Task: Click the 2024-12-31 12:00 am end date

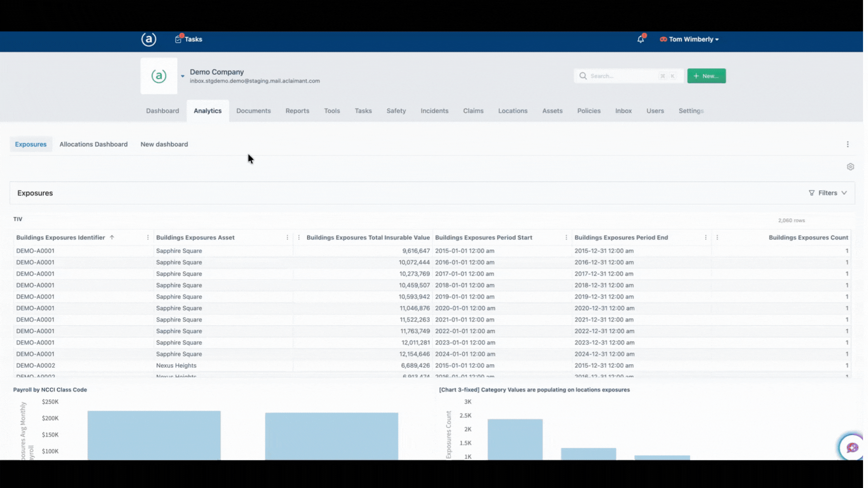Action: (604, 354)
